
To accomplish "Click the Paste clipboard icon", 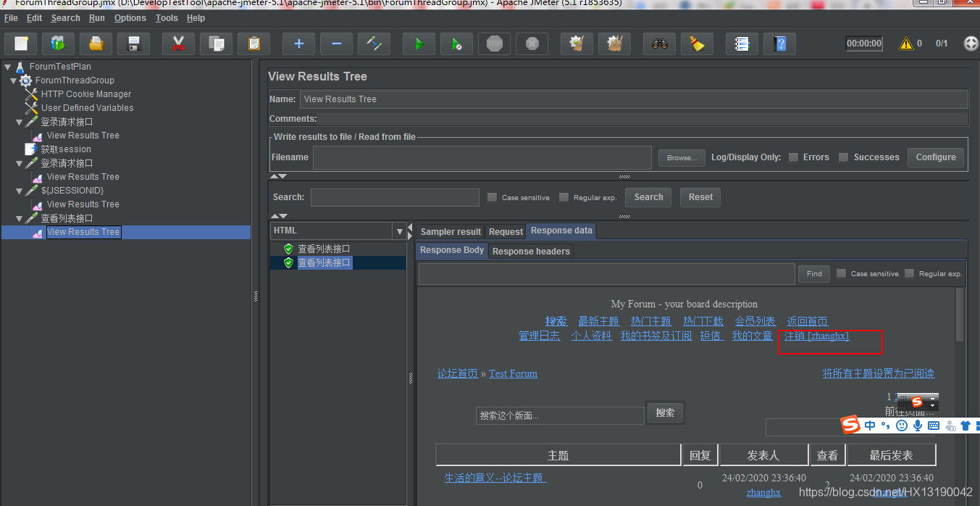I will pos(254,43).
